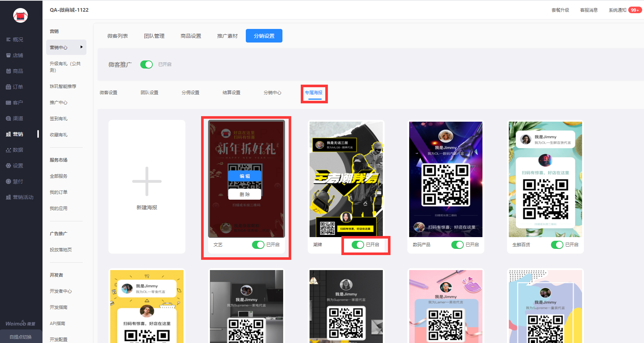
Task: Click the 99+ notification badge
Action: click(635, 10)
